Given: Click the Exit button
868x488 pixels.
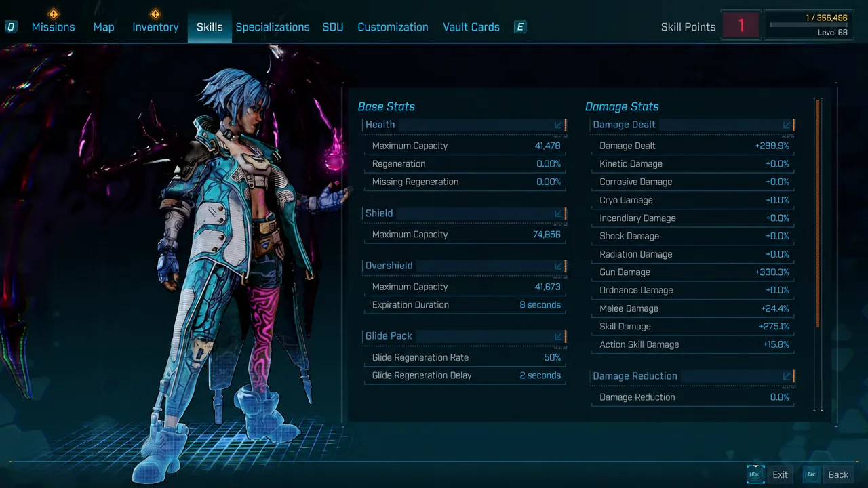Looking at the screenshot, I should tap(780, 474).
